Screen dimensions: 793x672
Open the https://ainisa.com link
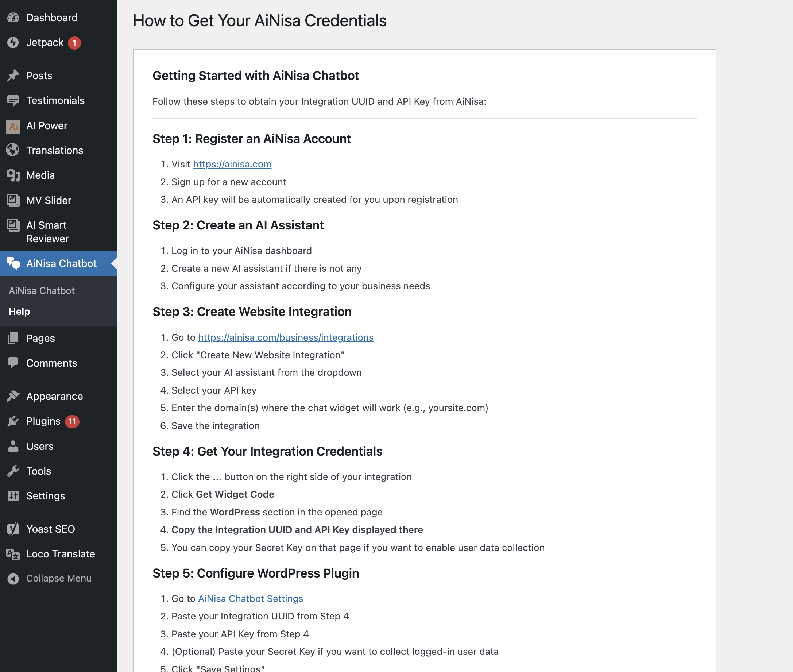pos(232,164)
